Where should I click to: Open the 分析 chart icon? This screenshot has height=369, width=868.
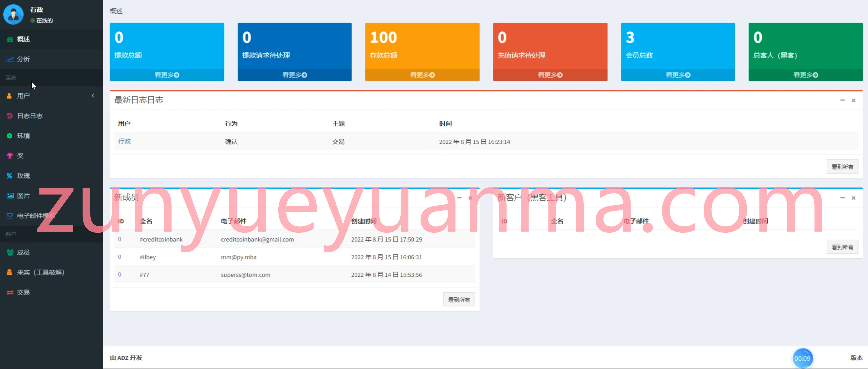[x=10, y=59]
